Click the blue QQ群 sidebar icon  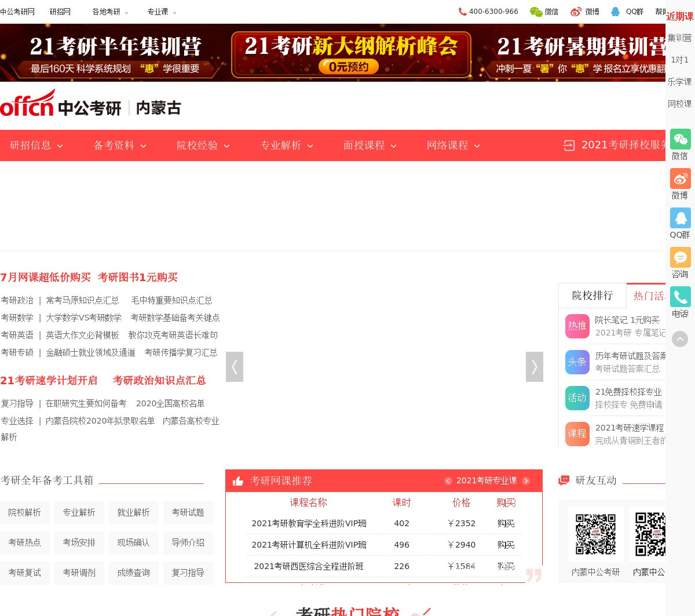point(680,218)
